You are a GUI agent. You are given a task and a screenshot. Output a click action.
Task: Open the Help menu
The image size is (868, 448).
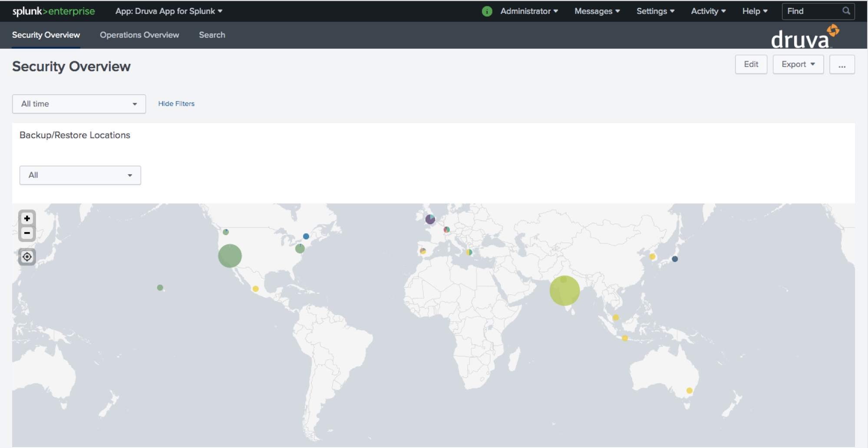[755, 11]
